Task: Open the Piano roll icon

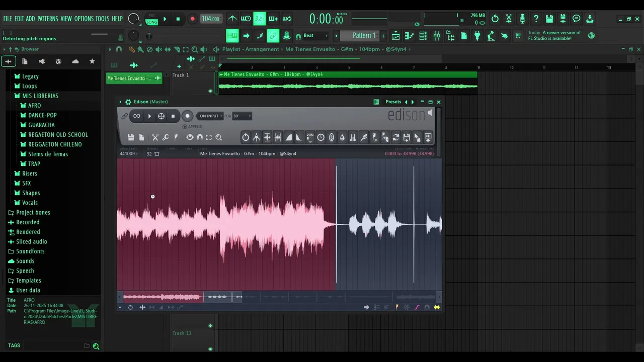Action: point(410,36)
